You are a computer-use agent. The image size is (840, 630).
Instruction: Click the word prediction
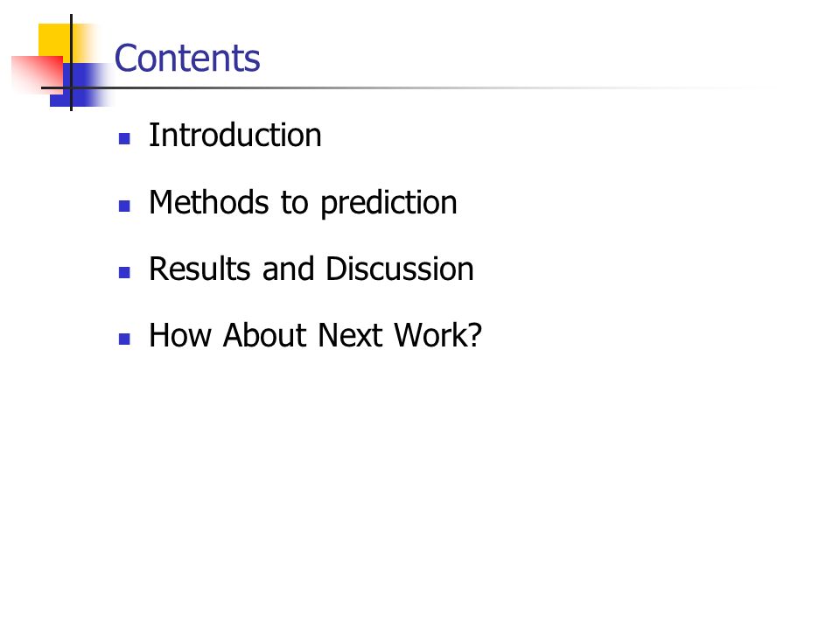[x=388, y=204]
